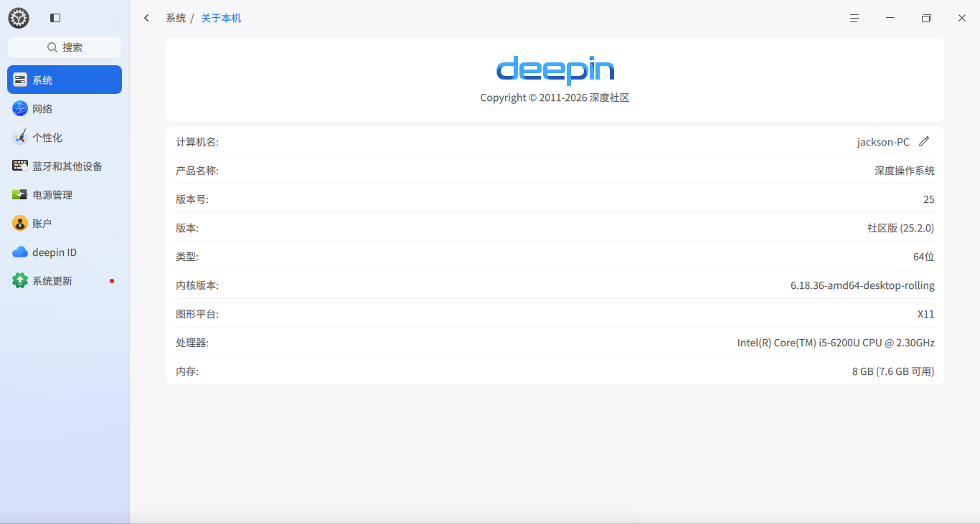Click the deepin logo banner
This screenshot has width=980, height=524.
coord(555,80)
